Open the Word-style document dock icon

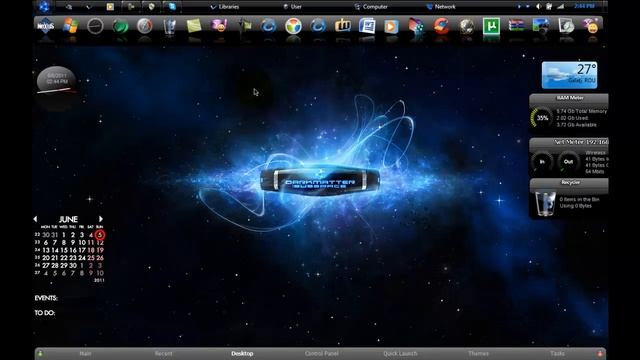click(x=367, y=26)
